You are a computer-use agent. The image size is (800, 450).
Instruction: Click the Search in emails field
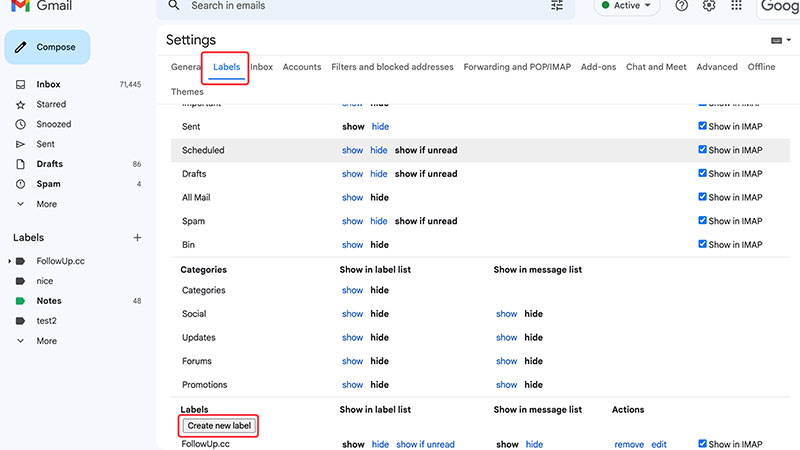(x=365, y=6)
